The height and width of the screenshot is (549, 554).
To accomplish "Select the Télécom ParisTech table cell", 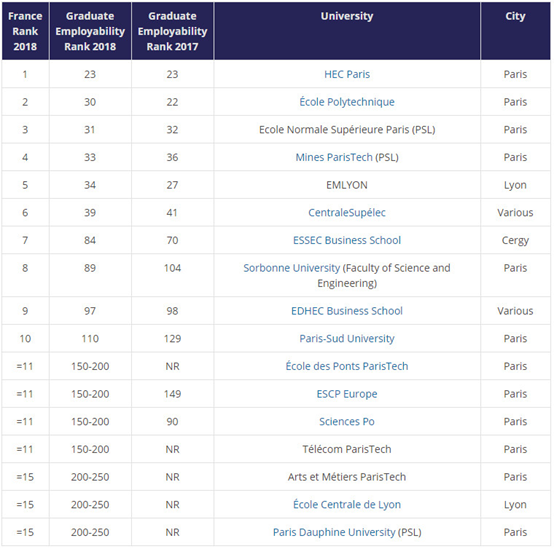I will [347, 449].
